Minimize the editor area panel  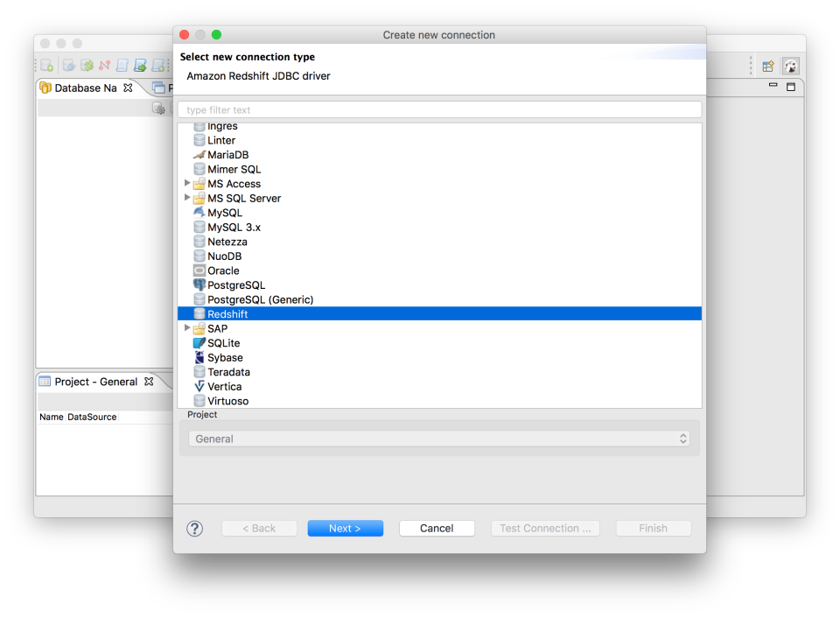pos(773,85)
